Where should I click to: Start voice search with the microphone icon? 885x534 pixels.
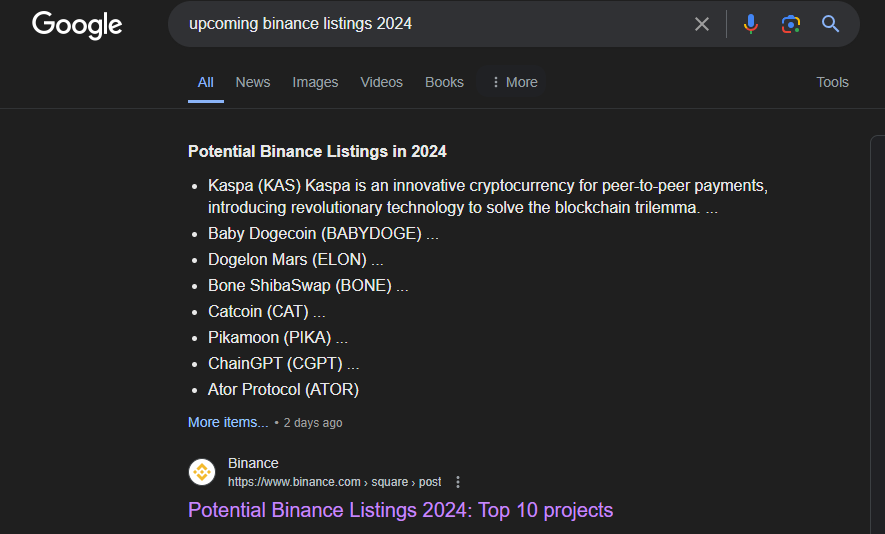tap(751, 24)
